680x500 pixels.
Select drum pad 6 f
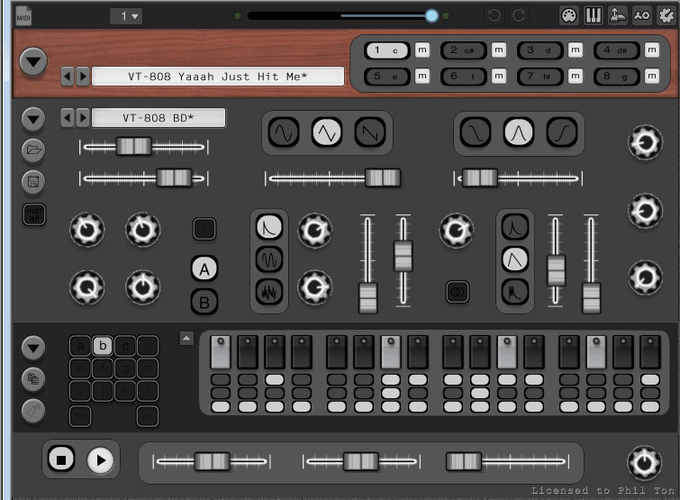point(463,77)
